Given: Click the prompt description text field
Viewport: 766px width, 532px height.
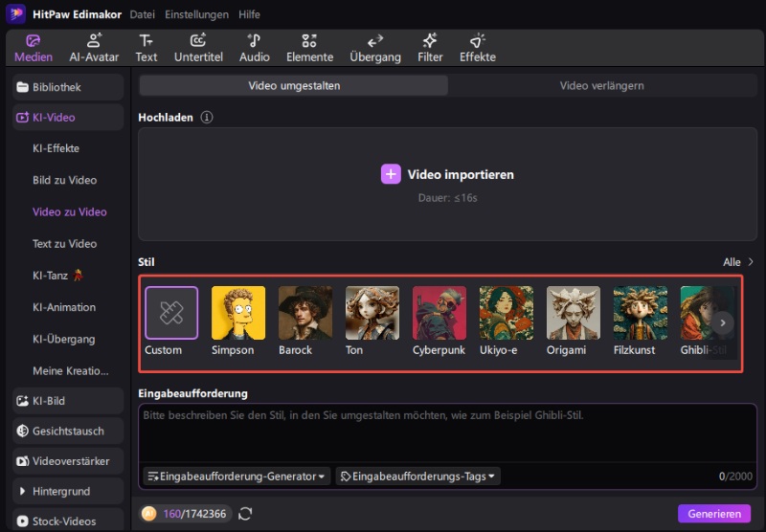Looking at the screenshot, I should pos(447,435).
